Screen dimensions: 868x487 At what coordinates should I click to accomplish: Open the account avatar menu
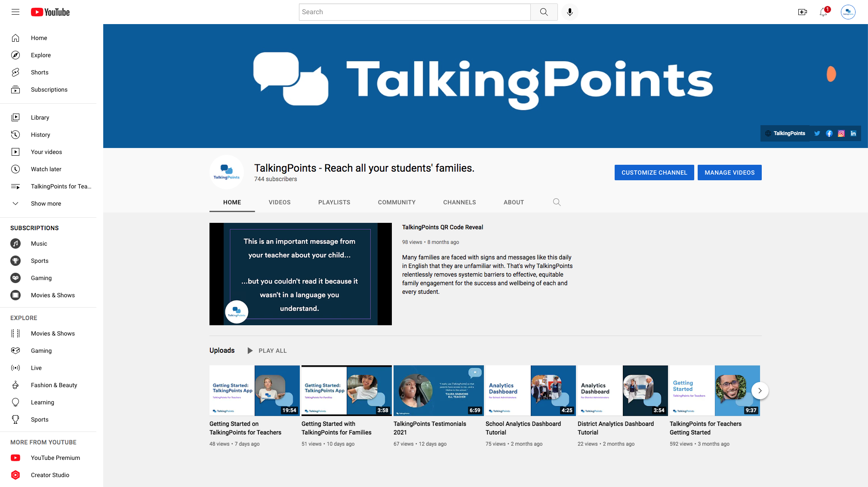point(848,12)
